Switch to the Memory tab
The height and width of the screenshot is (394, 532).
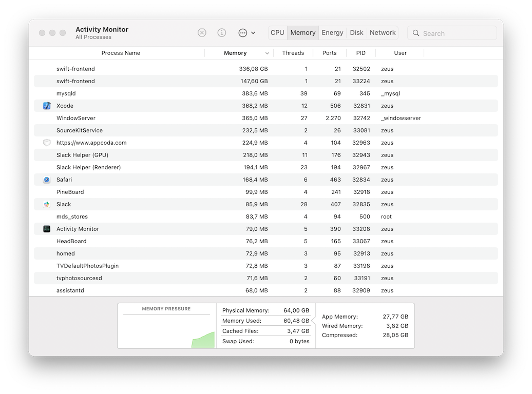pos(303,32)
